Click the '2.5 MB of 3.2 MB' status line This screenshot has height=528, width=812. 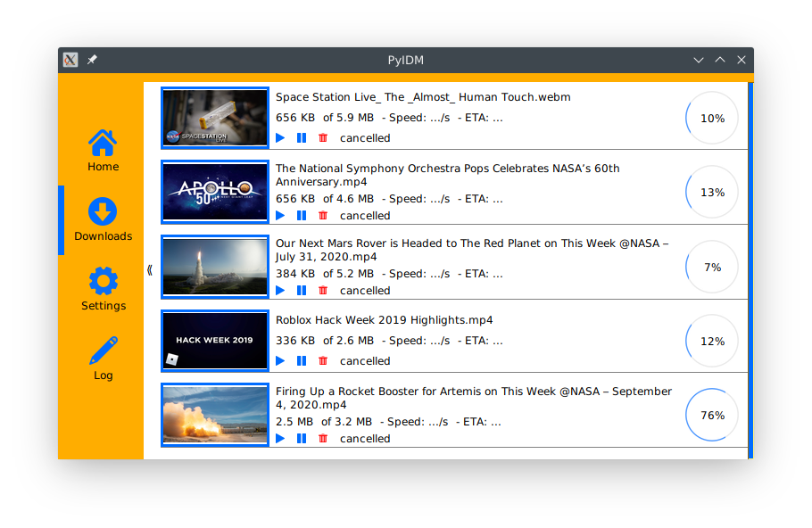[x=388, y=423]
